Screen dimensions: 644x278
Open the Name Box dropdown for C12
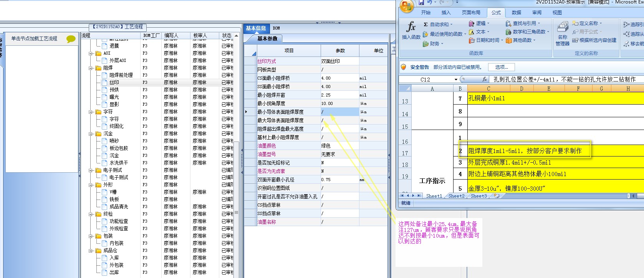pos(456,80)
